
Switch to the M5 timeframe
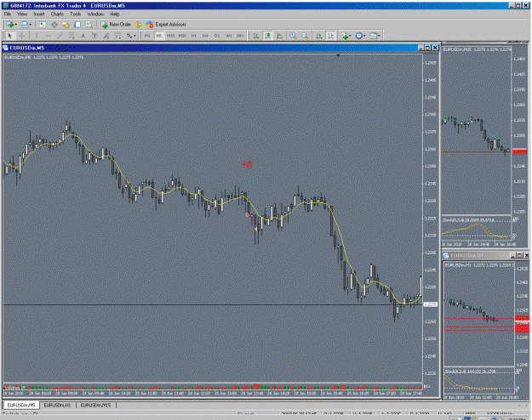[159, 36]
